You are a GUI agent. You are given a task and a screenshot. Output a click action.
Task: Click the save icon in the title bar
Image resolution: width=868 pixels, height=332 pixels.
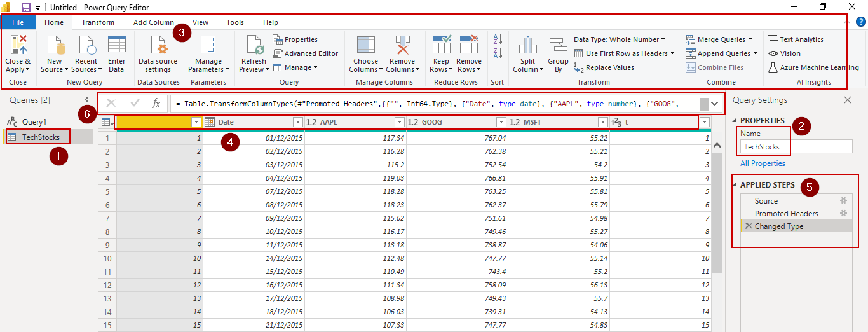point(26,7)
